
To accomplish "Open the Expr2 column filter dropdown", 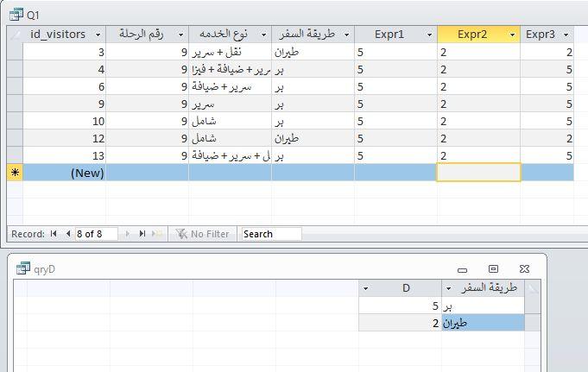I will point(513,35).
